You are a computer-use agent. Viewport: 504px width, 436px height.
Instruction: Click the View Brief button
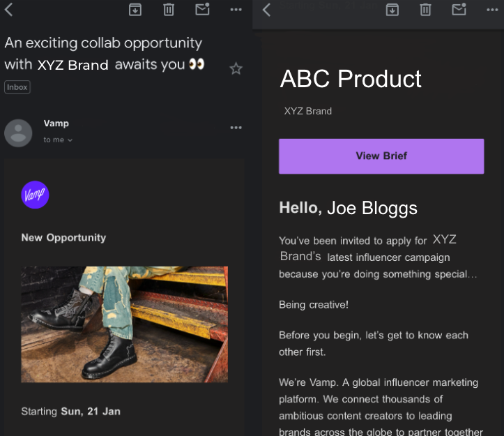tap(381, 156)
